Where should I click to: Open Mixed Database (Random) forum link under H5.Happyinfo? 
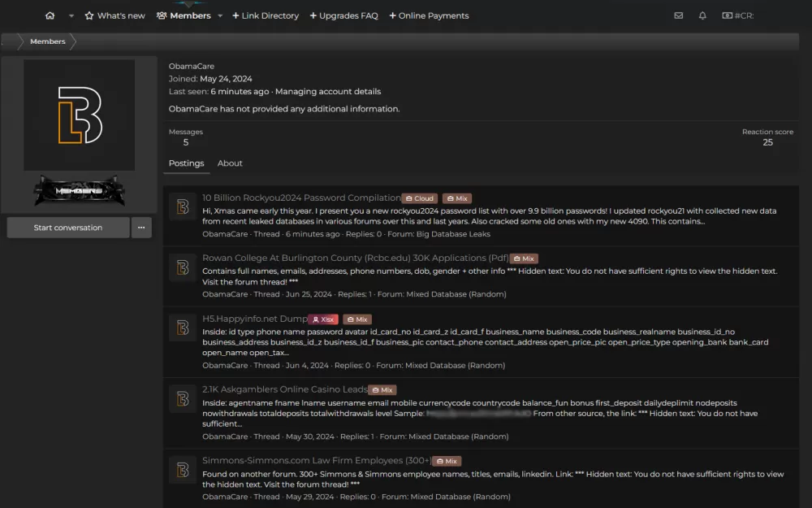click(456, 365)
